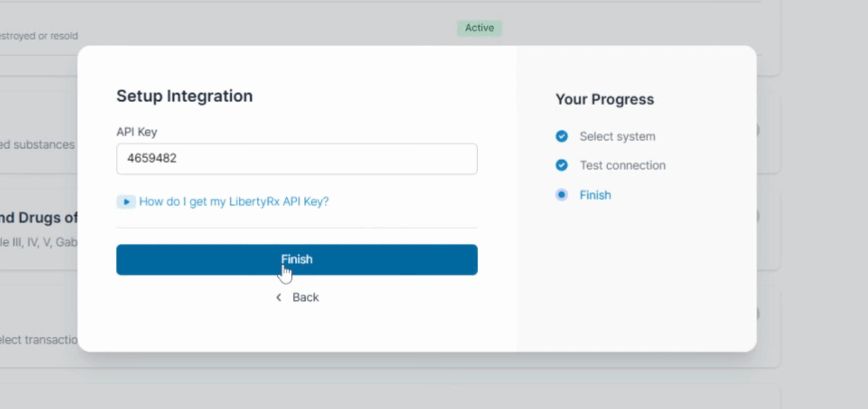Viewport: 868px width, 409px height.
Task: Click the 'Drugs of' background section heading
Action: 39,218
